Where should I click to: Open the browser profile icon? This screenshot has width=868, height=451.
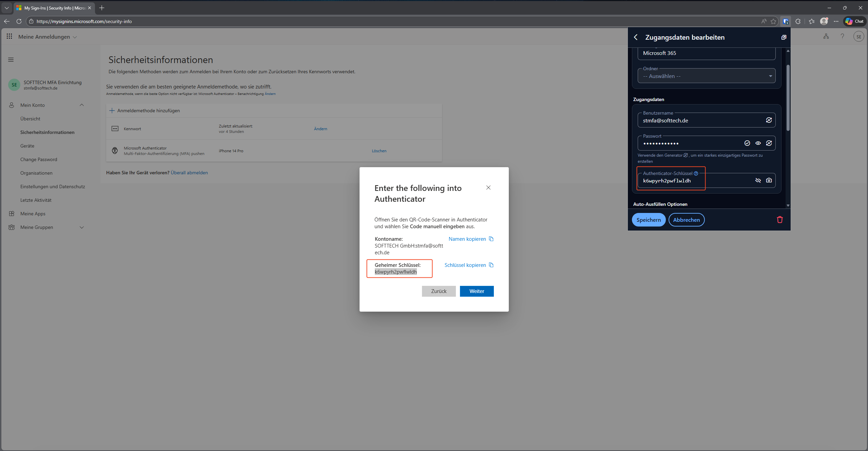pyautogui.click(x=824, y=21)
